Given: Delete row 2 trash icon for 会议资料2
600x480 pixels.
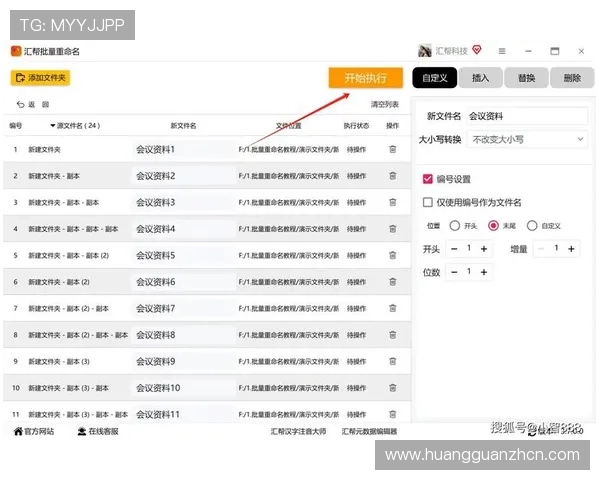Looking at the screenshot, I should tap(393, 176).
